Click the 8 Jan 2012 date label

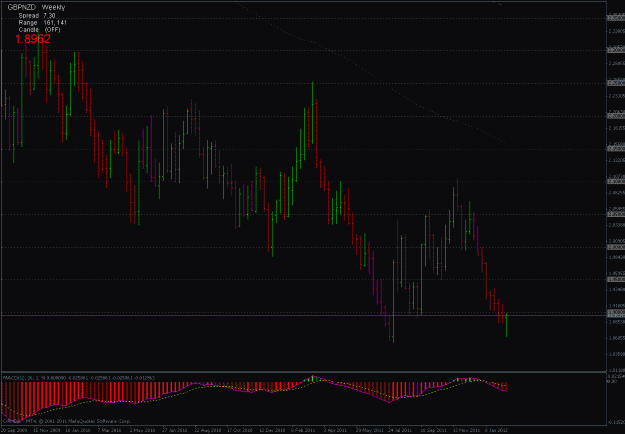click(x=499, y=430)
